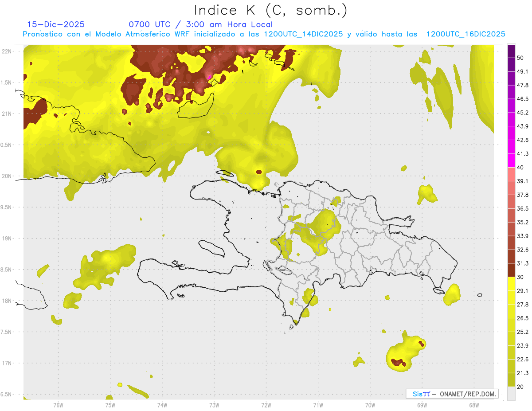This screenshot has width=532, height=411.
Task: Click the small magenta K-index spot on the map
Action: coord(209,77)
